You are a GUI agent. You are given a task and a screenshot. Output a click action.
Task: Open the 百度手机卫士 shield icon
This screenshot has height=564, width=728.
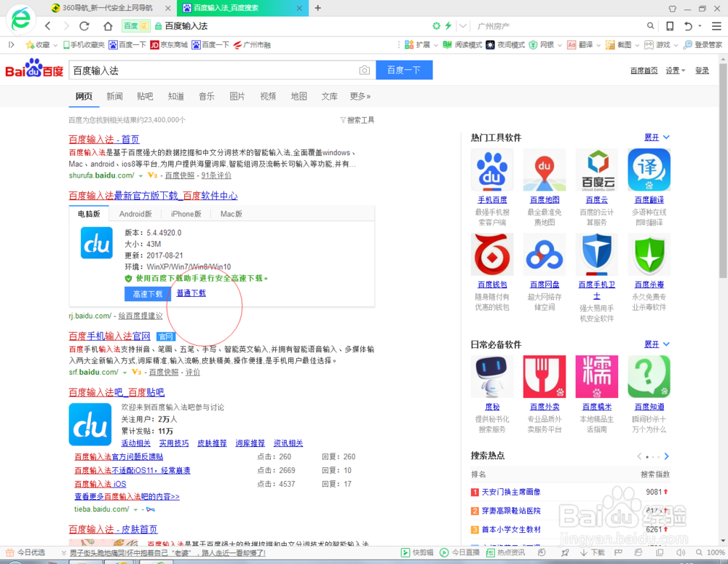click(597, 255)
